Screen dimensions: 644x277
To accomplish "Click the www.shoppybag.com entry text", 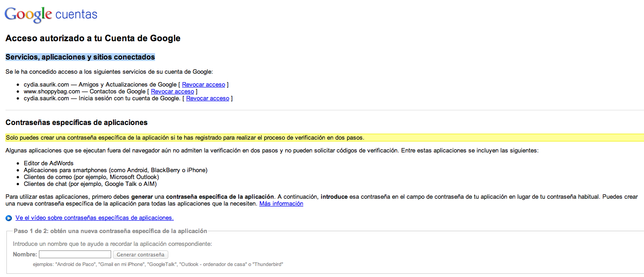I will point(85,91).
